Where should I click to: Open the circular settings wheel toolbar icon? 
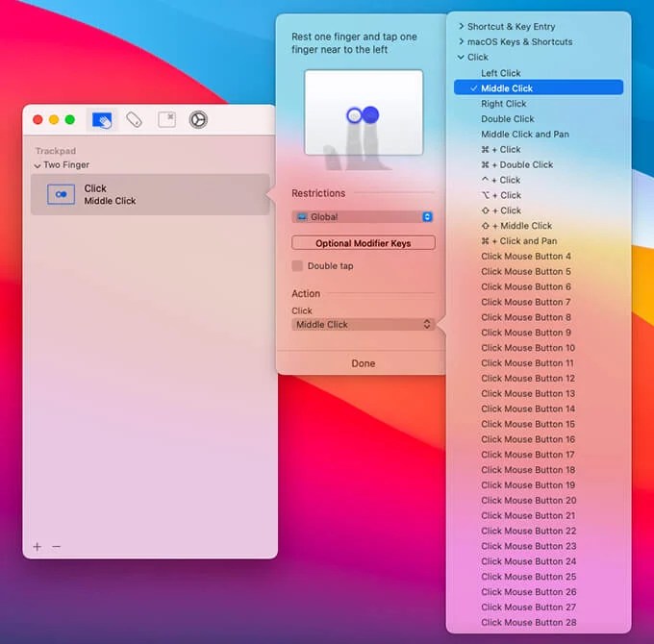pyautogui.click(x=198, y=119)
